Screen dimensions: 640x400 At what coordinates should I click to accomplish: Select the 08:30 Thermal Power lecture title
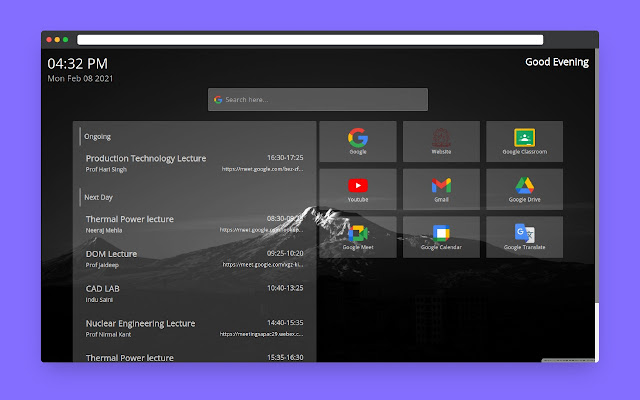tap(129, 219)
